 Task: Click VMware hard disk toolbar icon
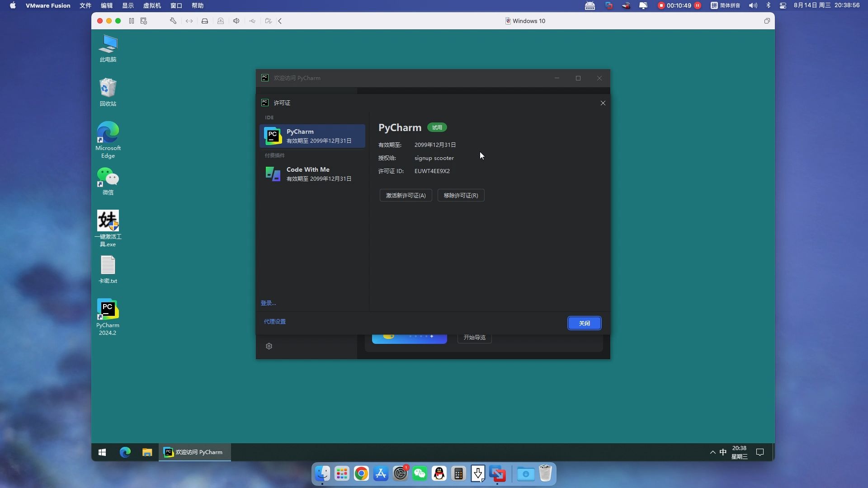[x=205, y=21]
